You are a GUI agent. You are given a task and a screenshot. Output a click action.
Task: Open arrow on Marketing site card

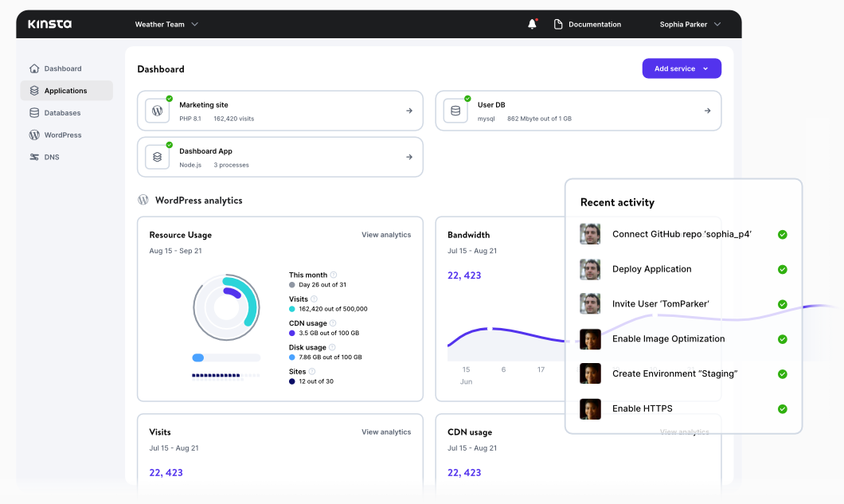(409, 111)
